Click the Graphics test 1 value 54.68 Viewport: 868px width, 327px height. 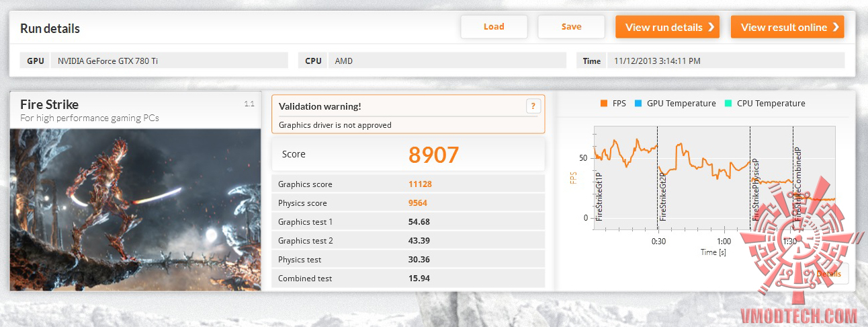pyautogui.click(x=419, y=222)
